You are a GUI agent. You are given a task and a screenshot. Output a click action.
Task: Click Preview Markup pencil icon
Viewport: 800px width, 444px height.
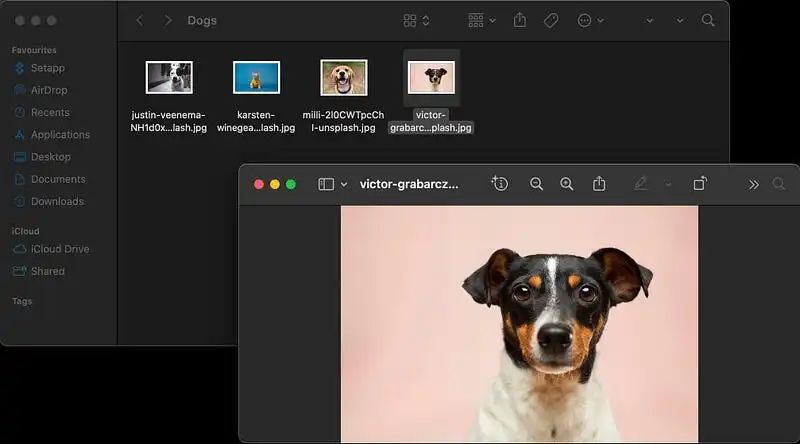point(641,183)
